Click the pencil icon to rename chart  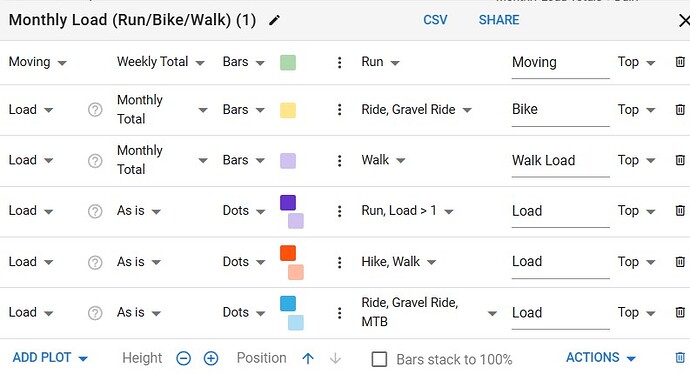click(x=274, y=20)
